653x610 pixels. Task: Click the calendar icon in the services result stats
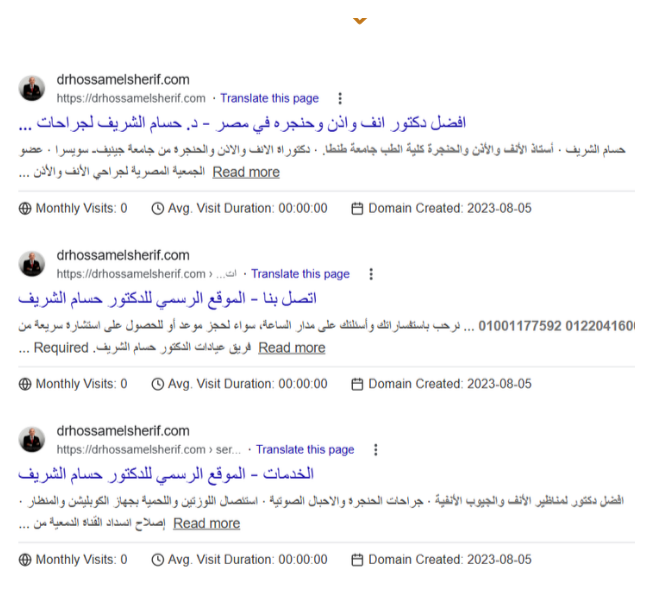click(x=357, y=560)
